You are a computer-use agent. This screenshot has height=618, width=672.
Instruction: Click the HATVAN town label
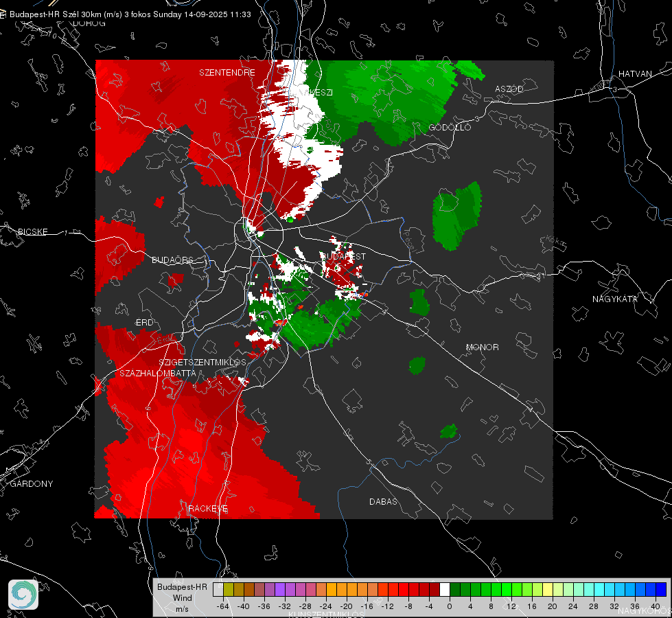635,74
